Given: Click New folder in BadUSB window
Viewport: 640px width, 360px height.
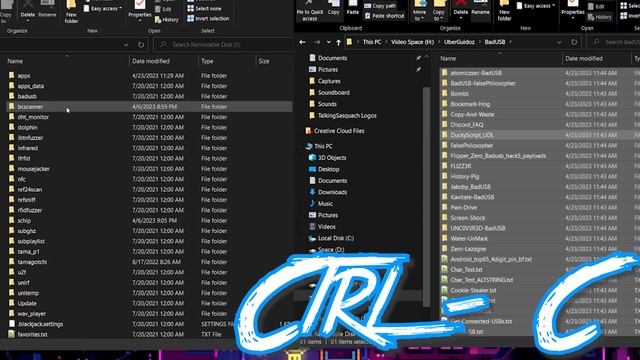Looking at the screenshot, I should 504,11.
